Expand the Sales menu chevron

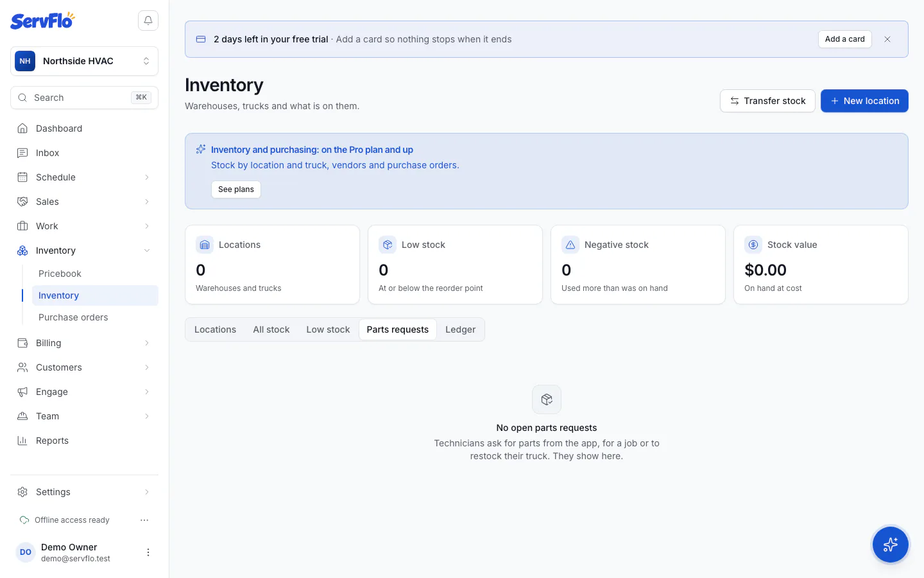tap(147, 202)
